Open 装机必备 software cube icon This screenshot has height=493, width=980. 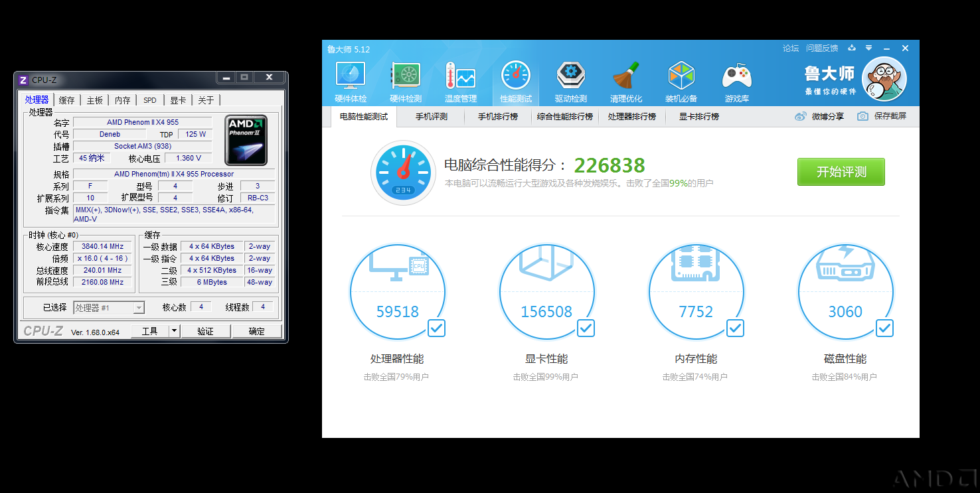681,82
